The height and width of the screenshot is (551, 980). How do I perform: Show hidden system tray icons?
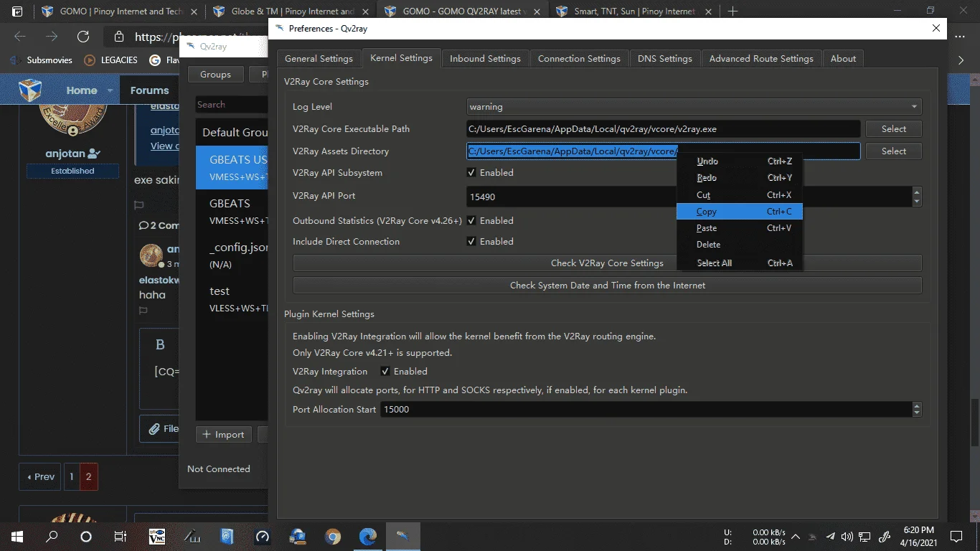pos(796,537)
